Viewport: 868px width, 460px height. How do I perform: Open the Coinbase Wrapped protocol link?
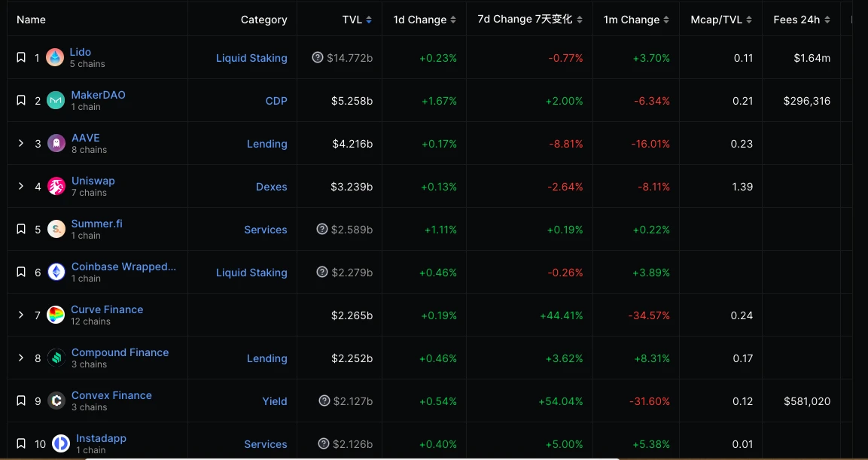click(123, 267)
